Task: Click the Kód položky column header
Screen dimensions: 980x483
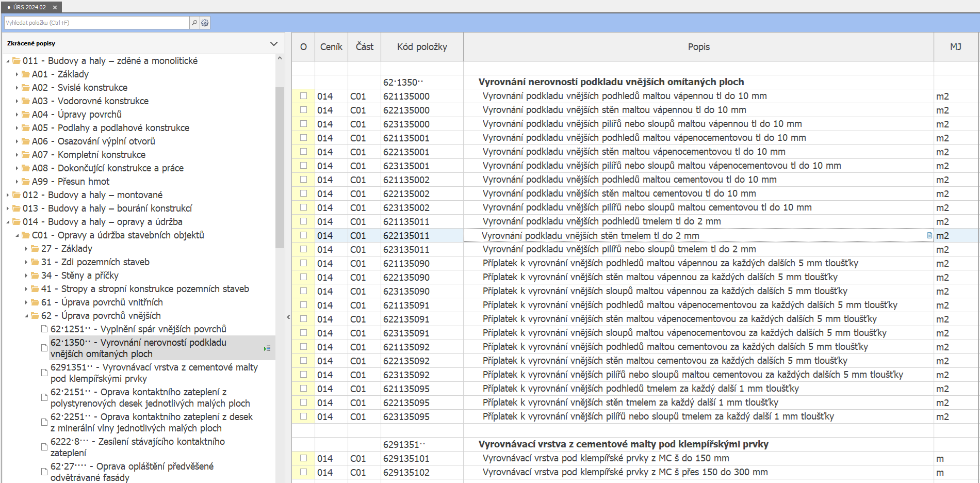Action: coord(422,47)
